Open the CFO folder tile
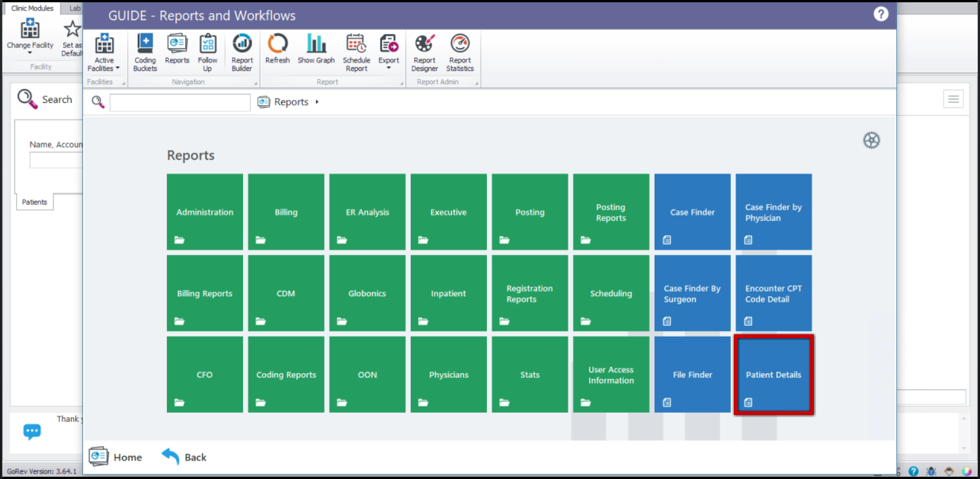The height and width of the screenshot is (479, 980). [x=205, y=375]
